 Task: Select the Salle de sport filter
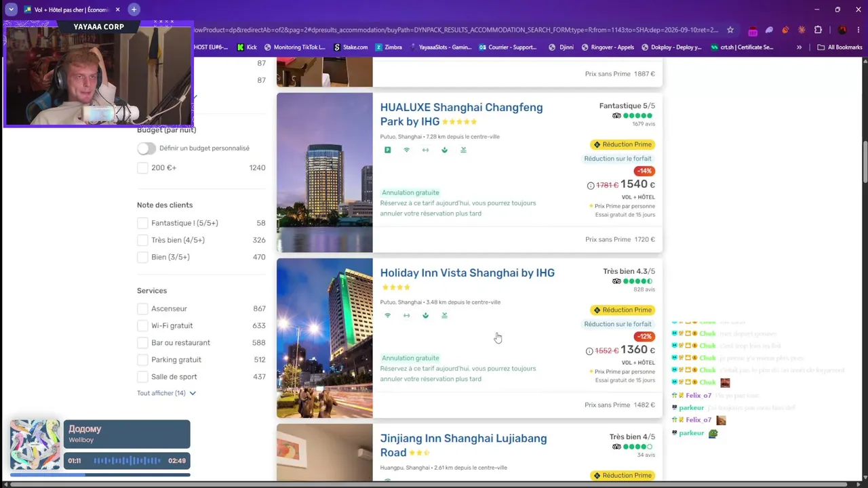click(142, 377)
